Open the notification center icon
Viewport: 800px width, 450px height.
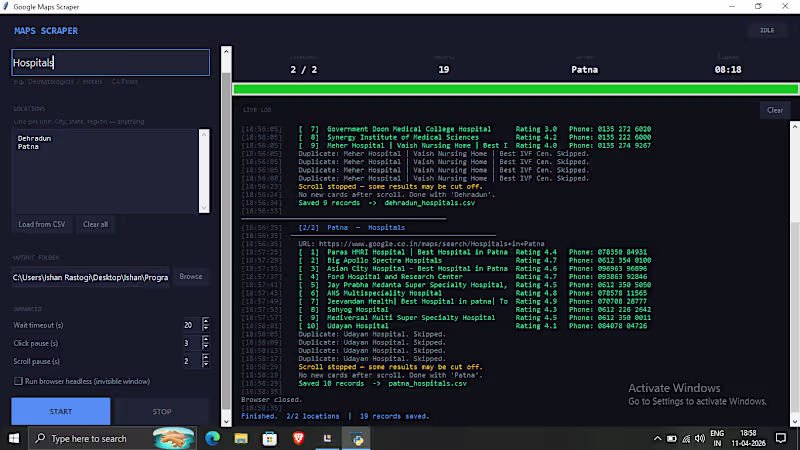tap(781, 438)
